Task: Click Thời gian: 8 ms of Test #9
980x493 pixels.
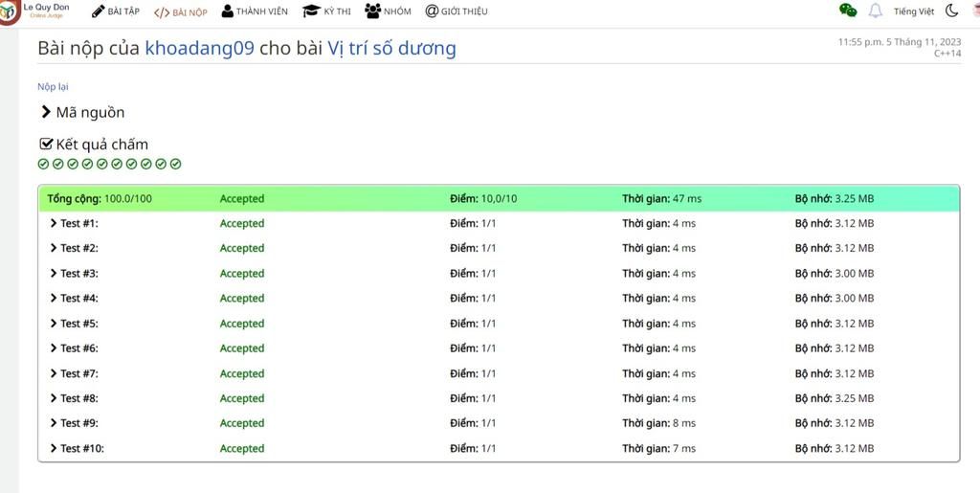Action: pyautogui.click(x=658, y=423)
